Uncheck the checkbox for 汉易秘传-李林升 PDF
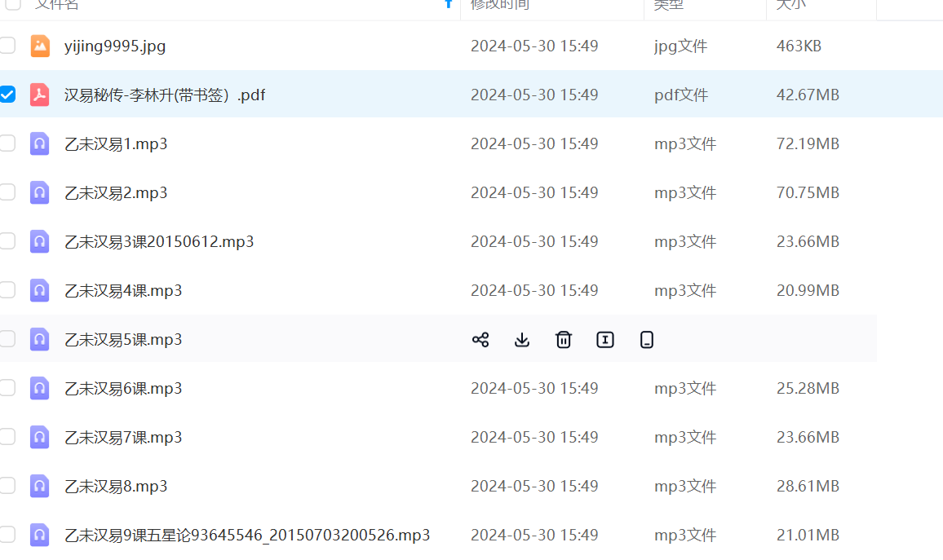Image resolution: width=943 pixels, height=560 pixels. (x=7, y=95)
